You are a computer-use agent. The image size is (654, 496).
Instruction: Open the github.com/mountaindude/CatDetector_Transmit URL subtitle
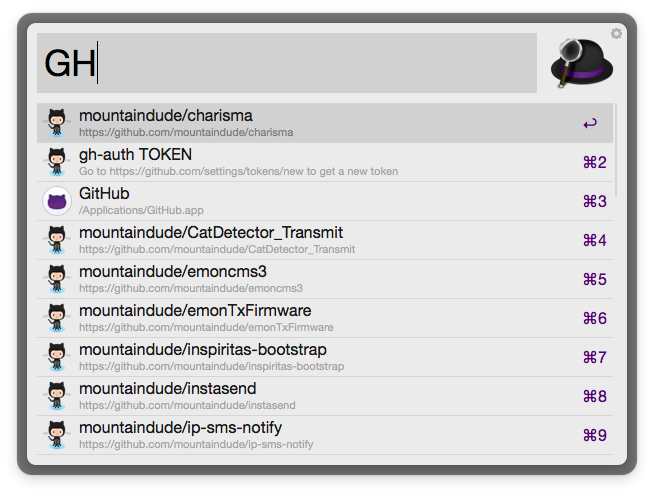coord(217,249)
